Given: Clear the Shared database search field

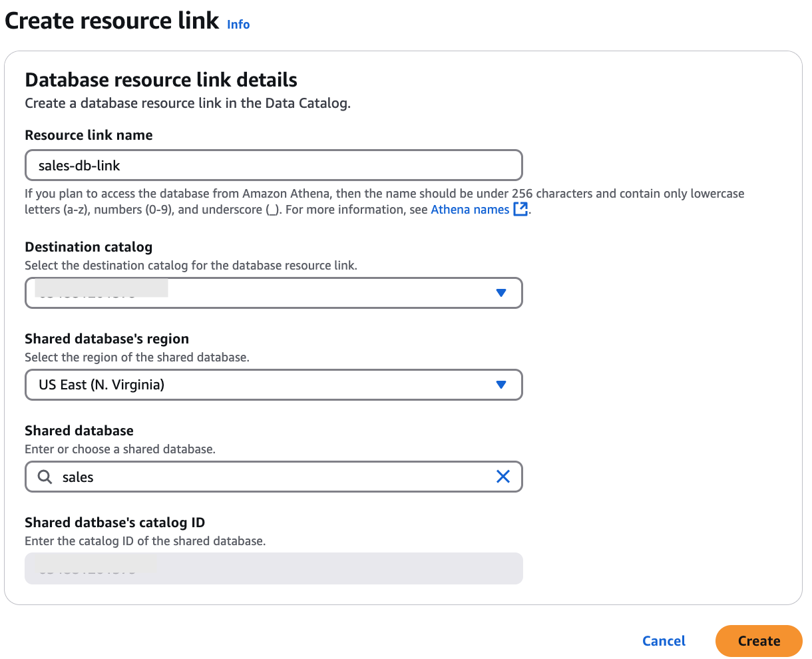Looking at the screenshot, I should pos(503,477).
